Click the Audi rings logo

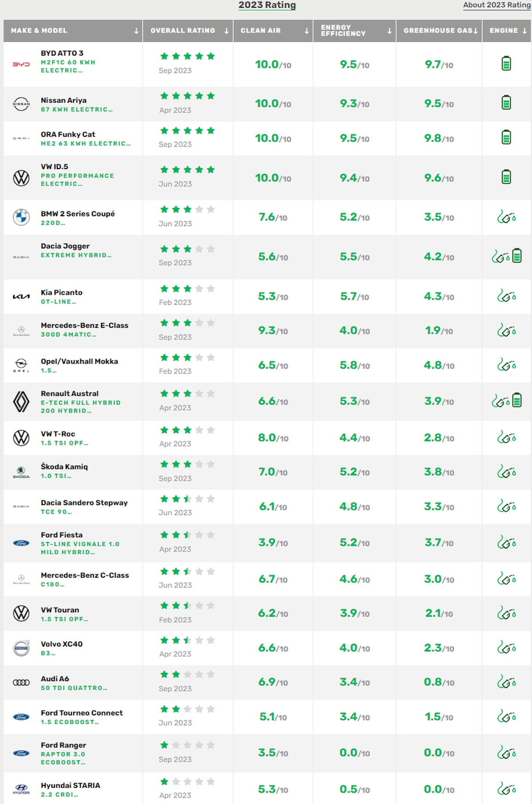click(x=21, y=683)
